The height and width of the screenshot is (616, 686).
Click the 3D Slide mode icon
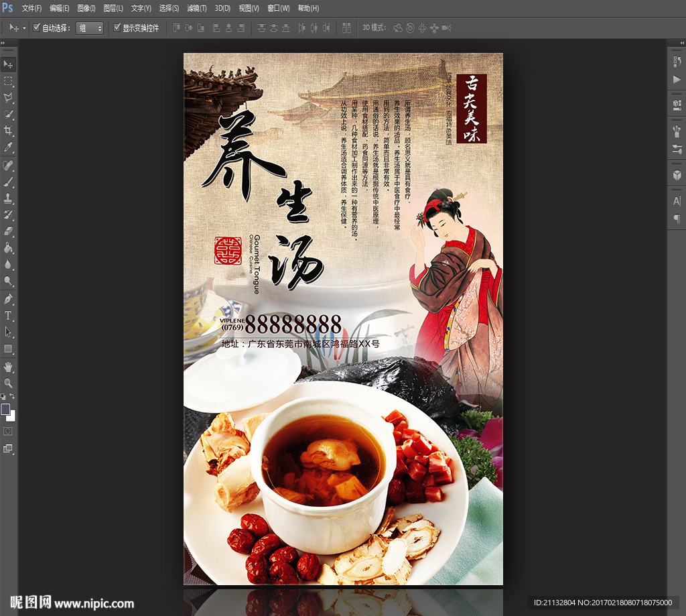point(434,28)
